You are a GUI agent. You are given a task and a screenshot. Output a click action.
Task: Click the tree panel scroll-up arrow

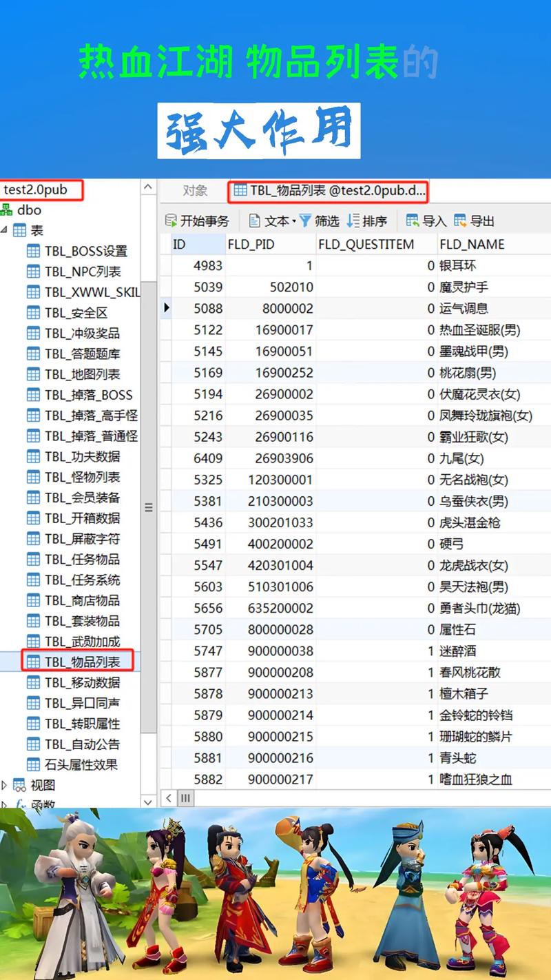[149, 187]
